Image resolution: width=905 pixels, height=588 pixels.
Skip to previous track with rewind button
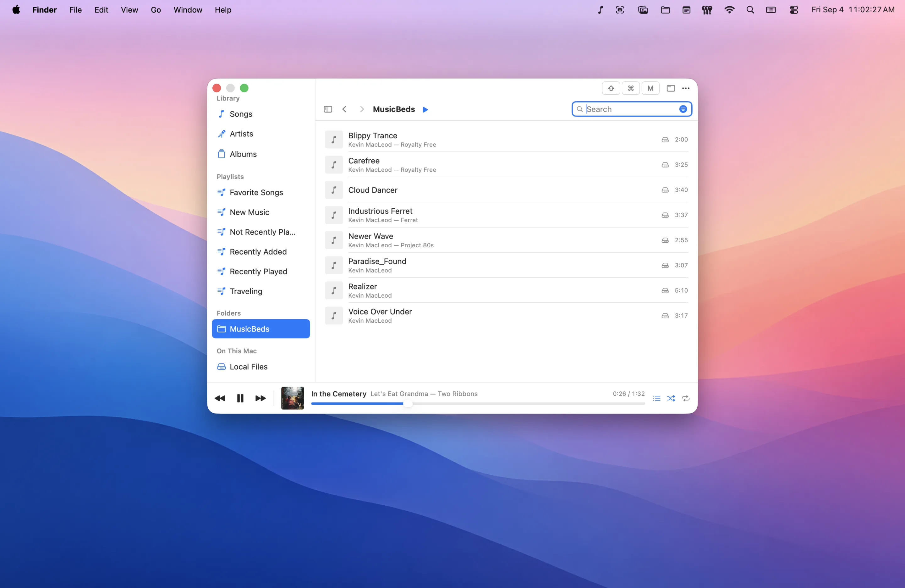point(220,398)
